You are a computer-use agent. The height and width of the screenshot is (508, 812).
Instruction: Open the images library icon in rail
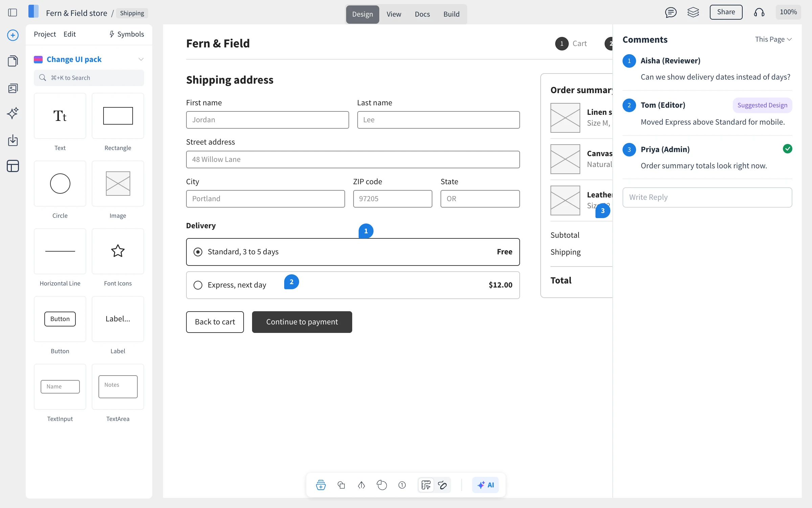(x=13, y=88)
